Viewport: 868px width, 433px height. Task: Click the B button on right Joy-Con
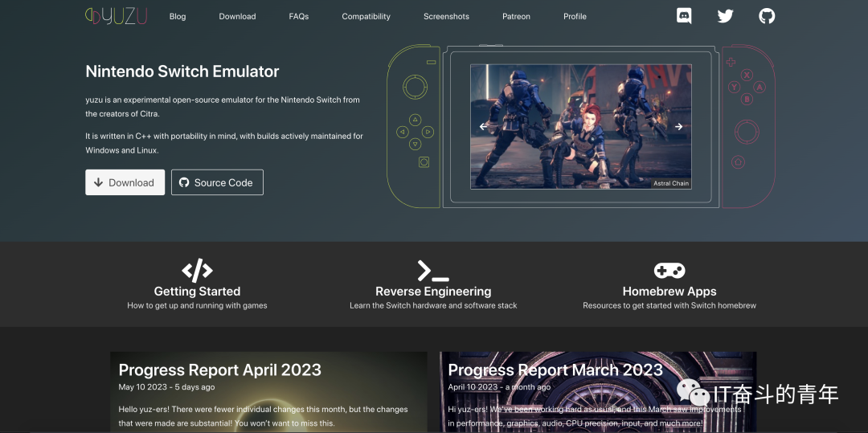747,100
